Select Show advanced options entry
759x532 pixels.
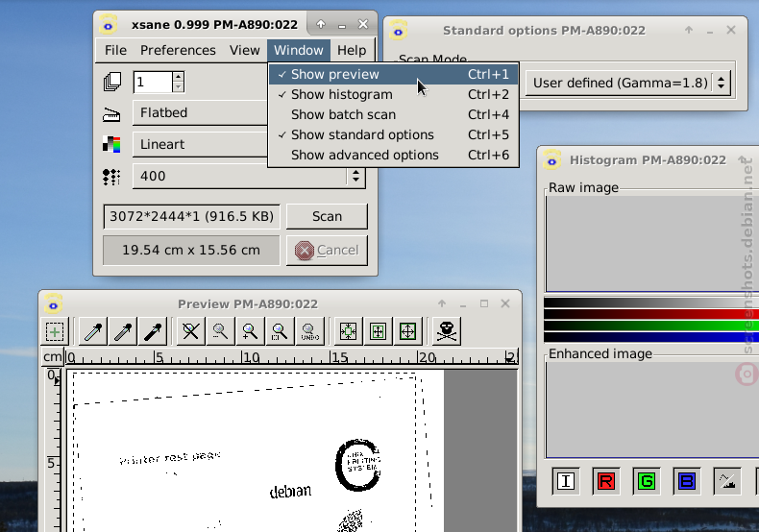point(393,156)
